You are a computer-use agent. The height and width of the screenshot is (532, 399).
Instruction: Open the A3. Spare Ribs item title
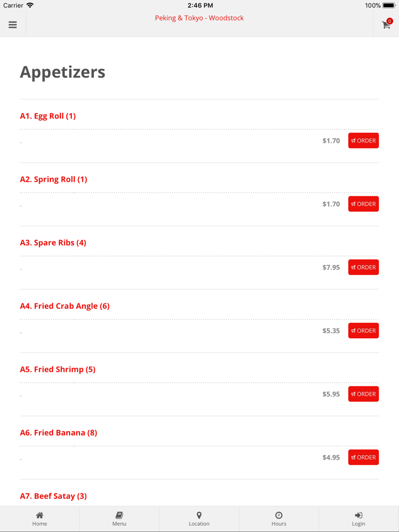(x=53, y=243)
